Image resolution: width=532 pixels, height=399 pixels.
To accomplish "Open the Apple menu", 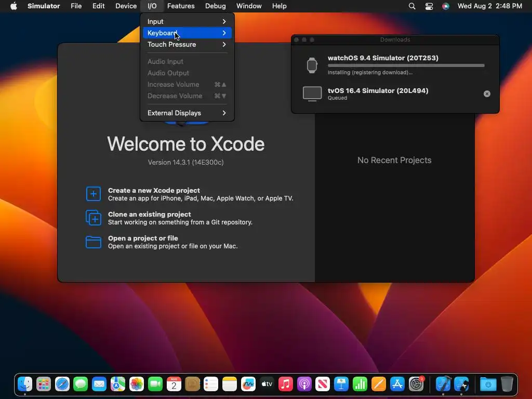I will click(14, 6).
